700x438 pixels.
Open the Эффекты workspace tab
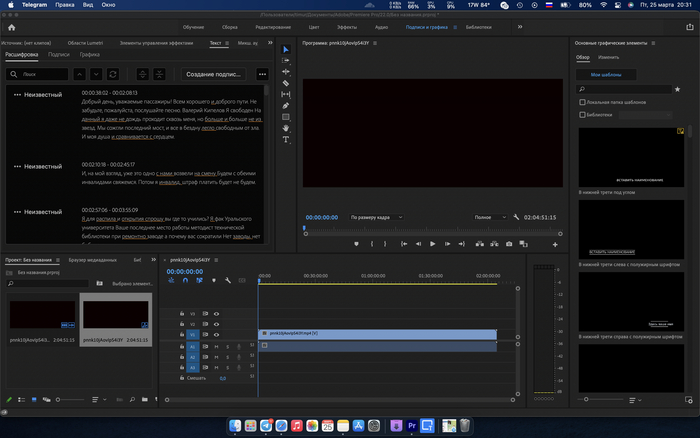coord(347,27)
